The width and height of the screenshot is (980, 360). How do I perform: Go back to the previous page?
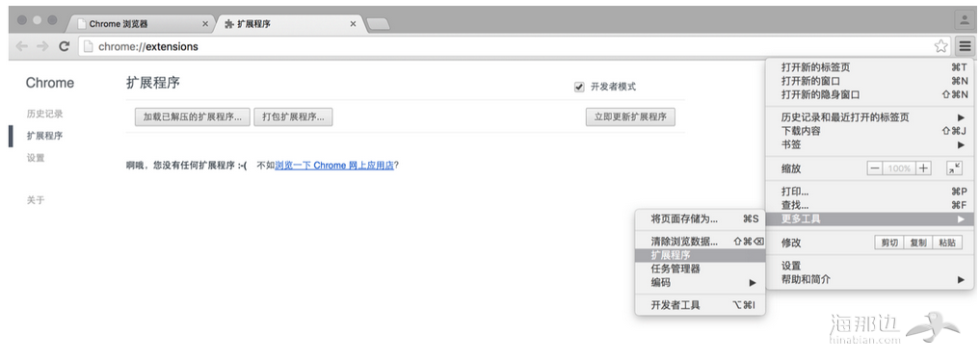pos(22,46)
